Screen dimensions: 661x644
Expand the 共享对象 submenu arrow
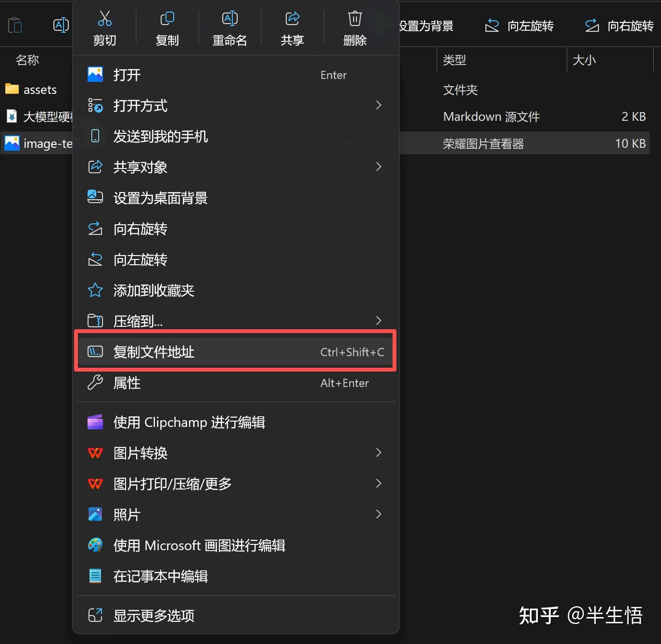[379, 167]
